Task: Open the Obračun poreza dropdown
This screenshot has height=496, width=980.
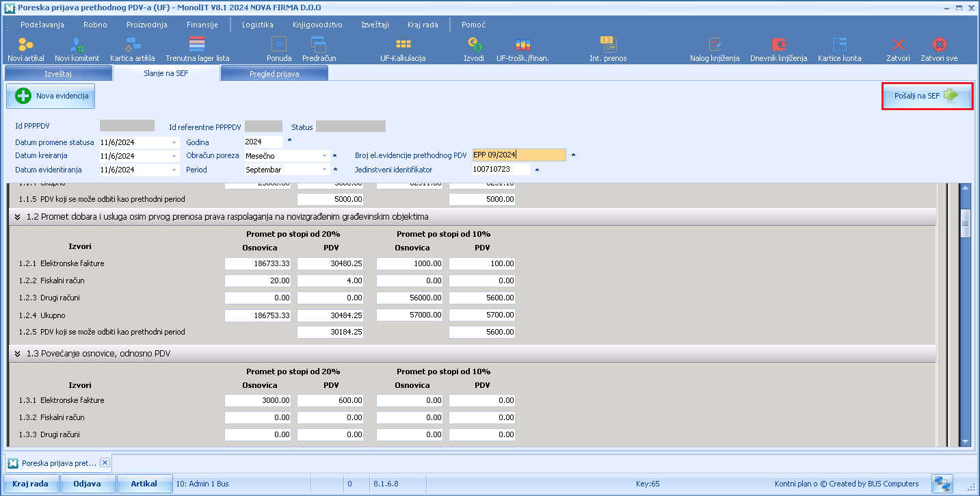Action: [325, 156]
